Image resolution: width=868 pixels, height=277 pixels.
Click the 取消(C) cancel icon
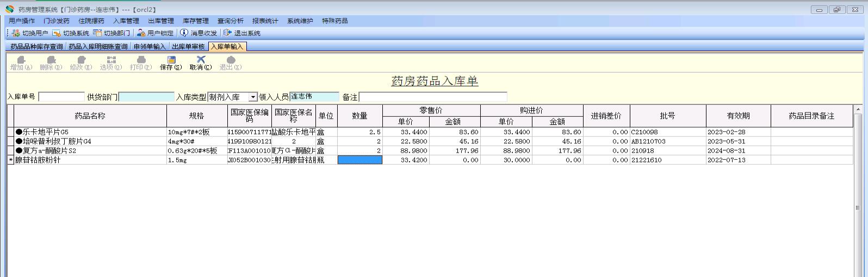pyautogui.click(x=201, y=60)
